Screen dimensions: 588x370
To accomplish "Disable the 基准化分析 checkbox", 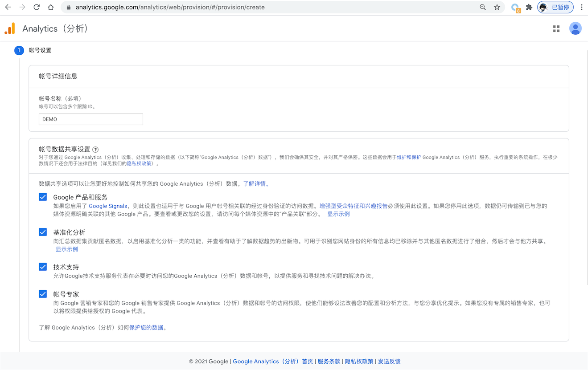I will pyautogui.click(x=43, y=232).
